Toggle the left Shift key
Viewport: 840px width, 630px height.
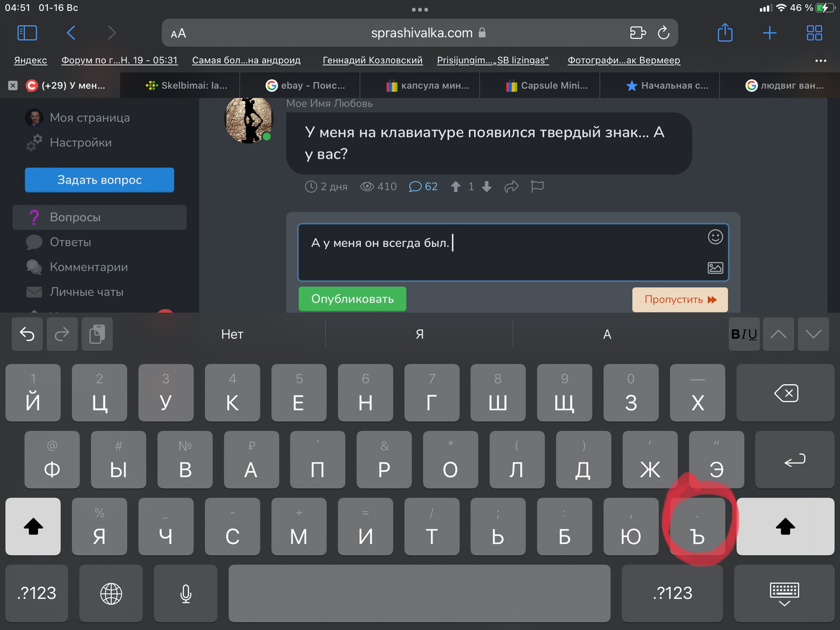click(33, 526)
